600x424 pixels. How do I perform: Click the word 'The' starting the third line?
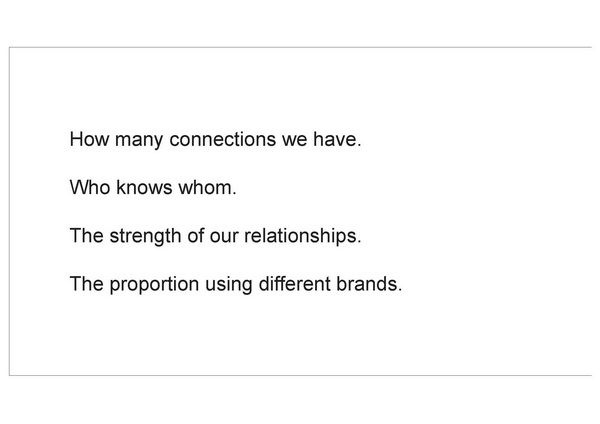click(86, 236)
